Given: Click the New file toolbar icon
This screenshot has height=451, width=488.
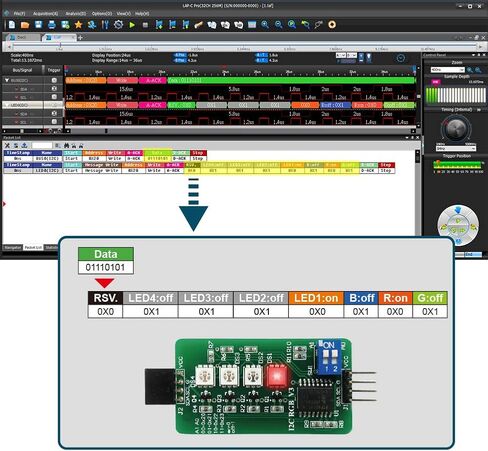Looking at the screenshot, I should [x=12, y=25].
